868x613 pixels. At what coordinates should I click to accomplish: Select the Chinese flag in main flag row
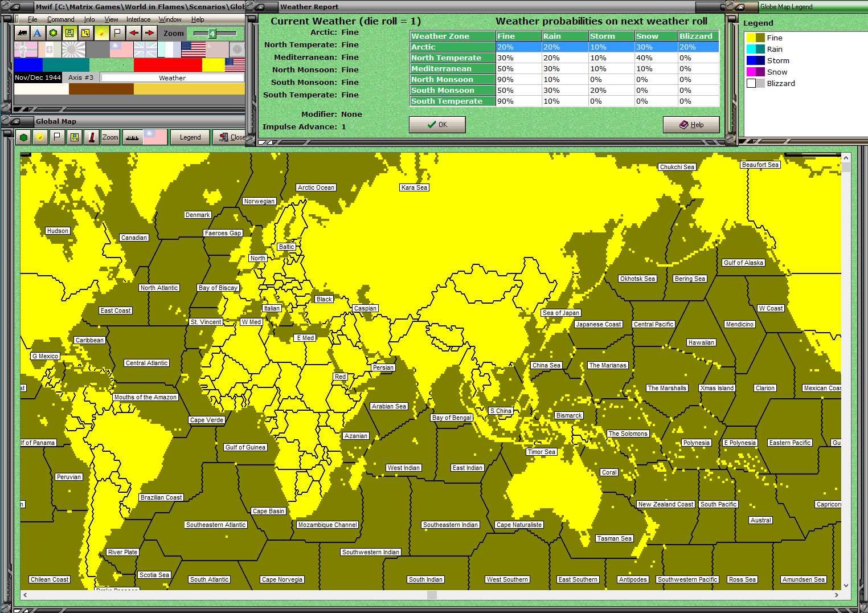(x=121, y=50)
